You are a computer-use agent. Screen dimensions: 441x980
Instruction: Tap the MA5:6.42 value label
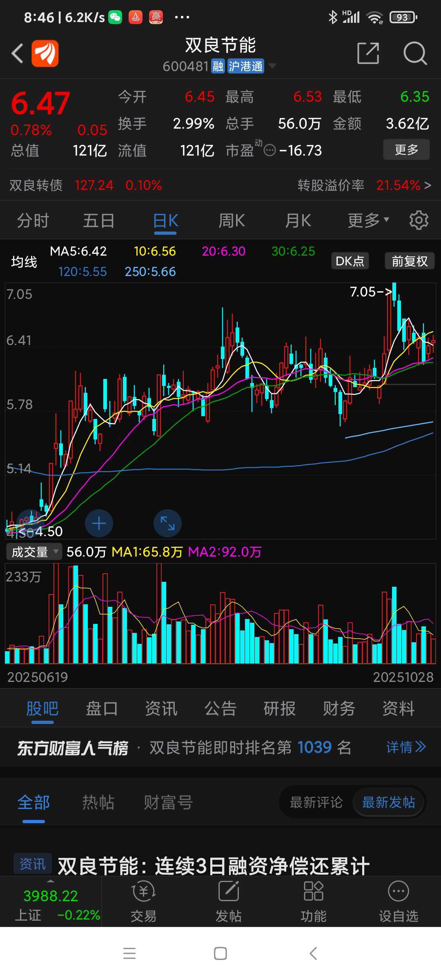point(78,251)
